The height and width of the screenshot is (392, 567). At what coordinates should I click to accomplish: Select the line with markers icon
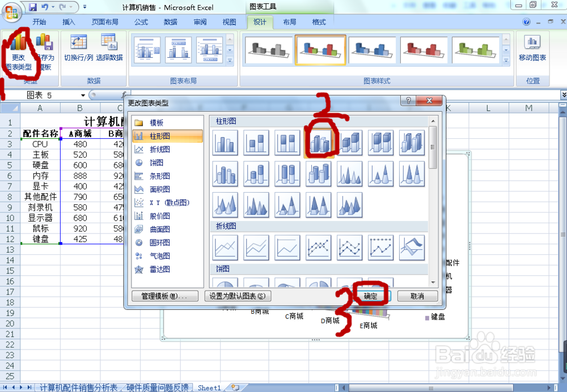tap(319, 248)
